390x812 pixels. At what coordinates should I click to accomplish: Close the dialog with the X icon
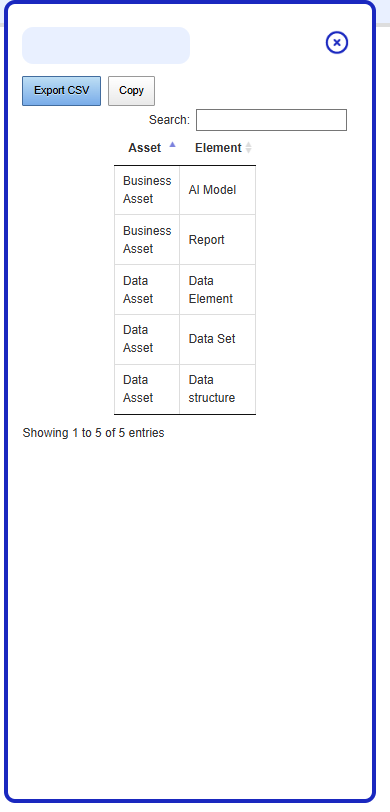click(x=337, y=42)
